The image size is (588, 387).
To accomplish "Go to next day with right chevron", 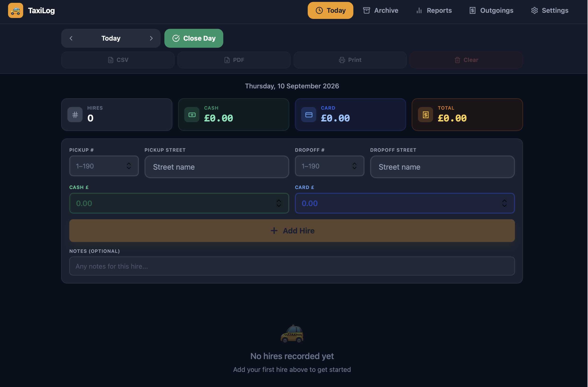I will point(151,38).
